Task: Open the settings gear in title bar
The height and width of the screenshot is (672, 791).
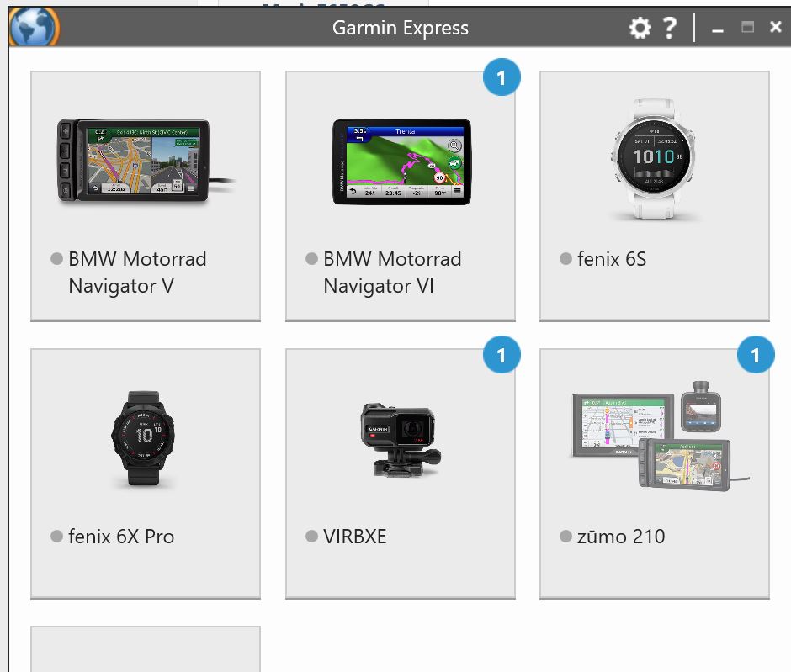Action: tap(640, 28)
